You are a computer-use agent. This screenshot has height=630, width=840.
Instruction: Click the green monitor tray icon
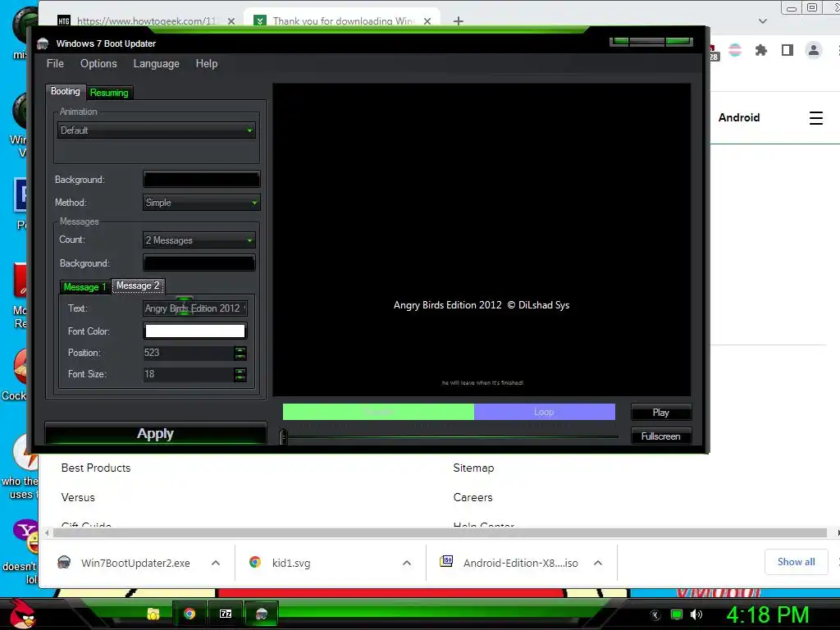point(677,614)
